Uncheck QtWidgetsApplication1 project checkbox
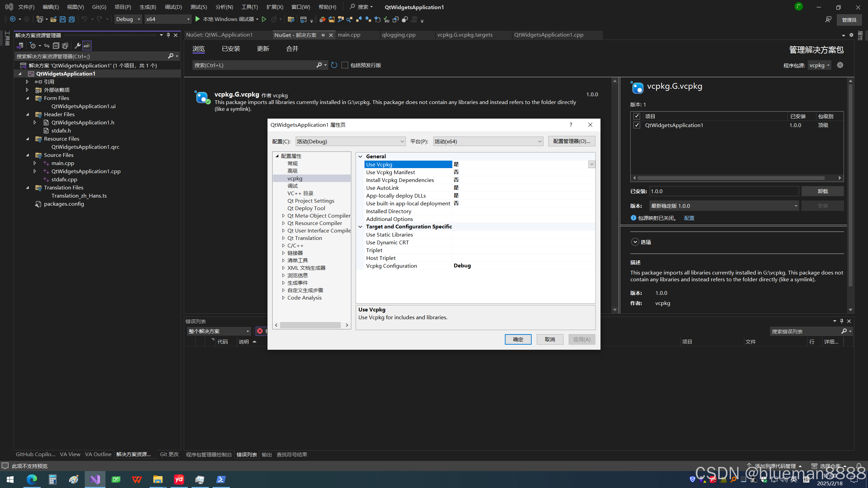The height and width of the screenshot is (488, 868). click(637, 125)
